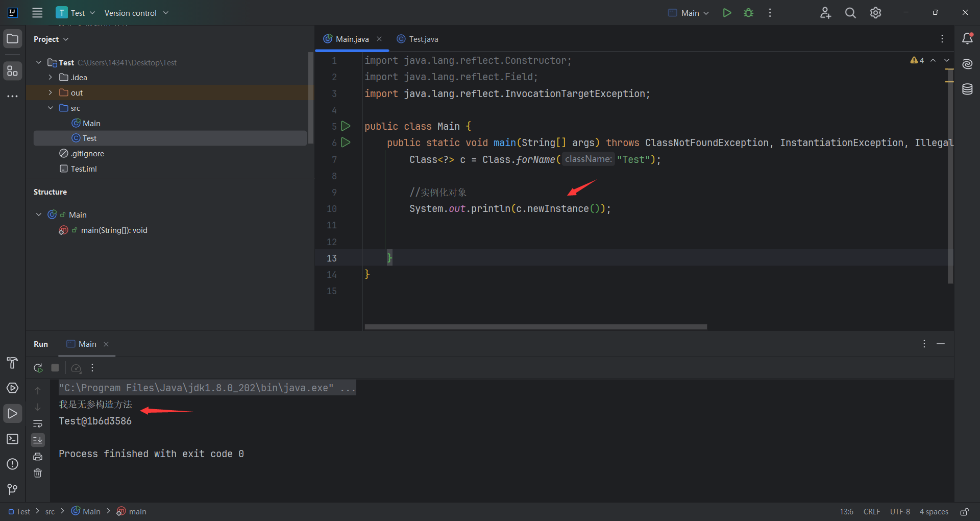Print the console output
980x521 pixels.
tap(38, 457)
